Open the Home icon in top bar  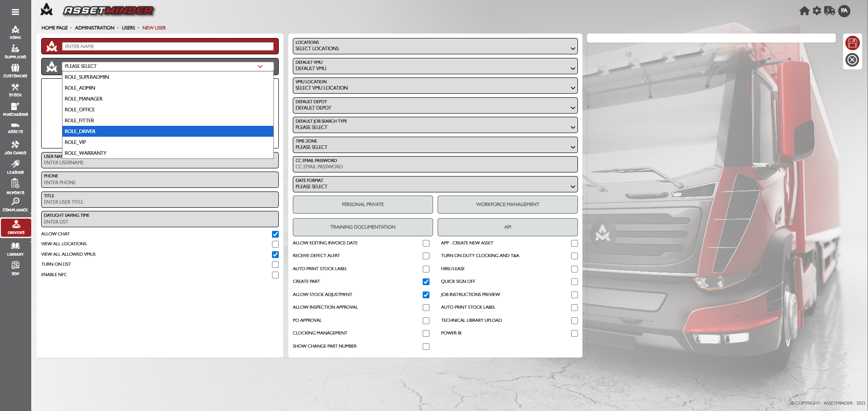pos(804,11)
